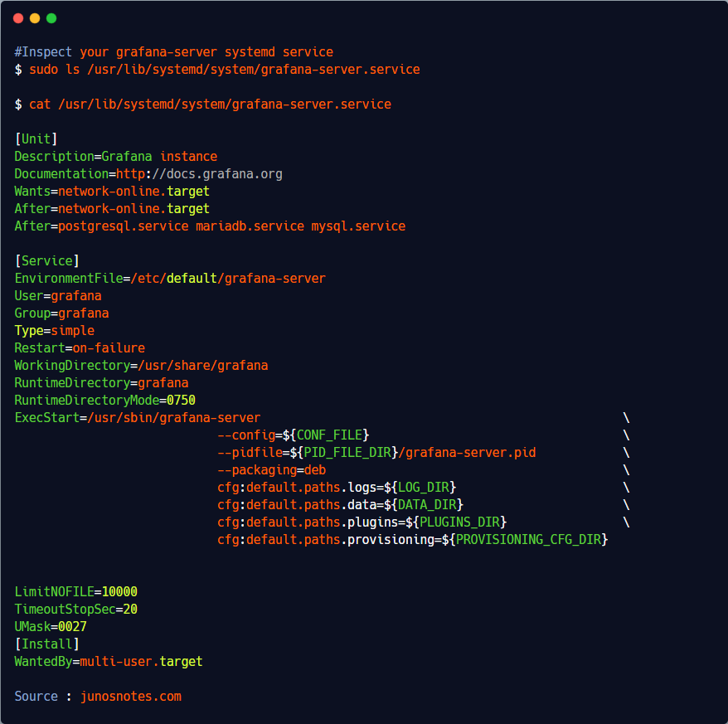Click the '--packaging=deb' argument
Screen dimensions: 728x724
272,470
